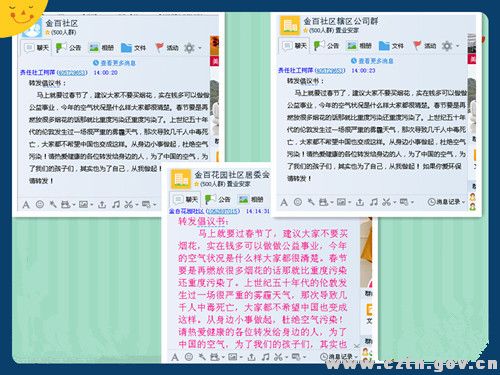Click the send picture icon in 金百社区辖区公司群 toolbar
Screen dimensions: 500x375
pyautogui.click(x=341, y=202)
